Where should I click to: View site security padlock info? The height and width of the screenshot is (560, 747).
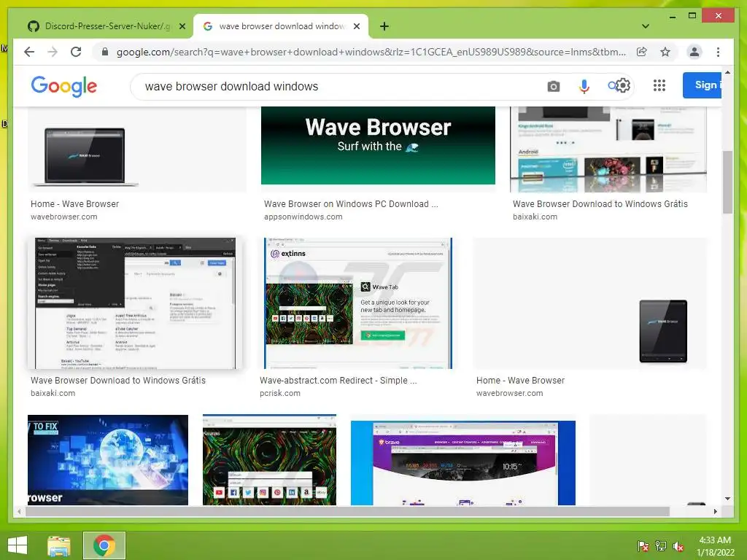pyautogui.click(x=105, y=52)
